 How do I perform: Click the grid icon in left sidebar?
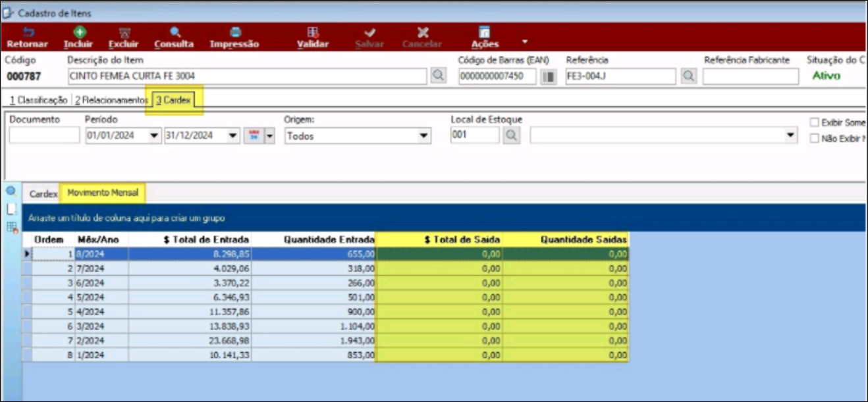pos(11,228)
